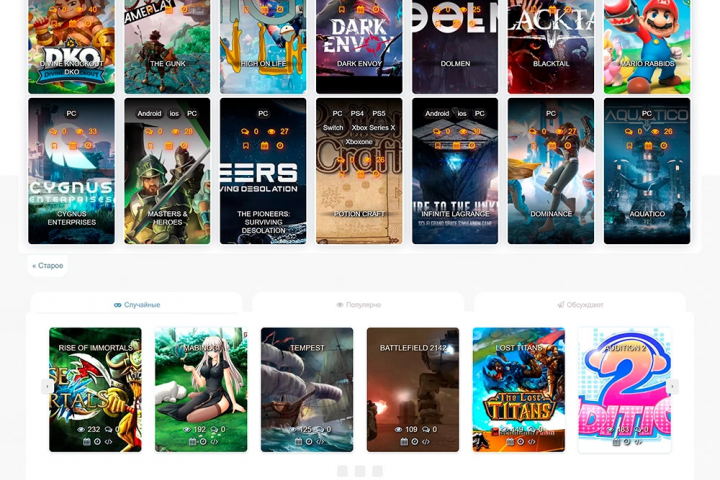Click PC tag on Dominance card
The image size is (720, 480).
(551, 113)
